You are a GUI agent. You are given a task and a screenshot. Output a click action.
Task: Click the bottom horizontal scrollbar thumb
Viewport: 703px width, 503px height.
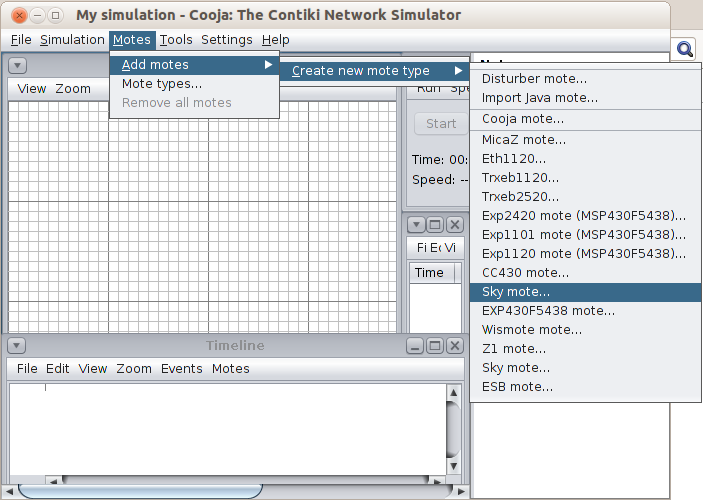point(140,491)
